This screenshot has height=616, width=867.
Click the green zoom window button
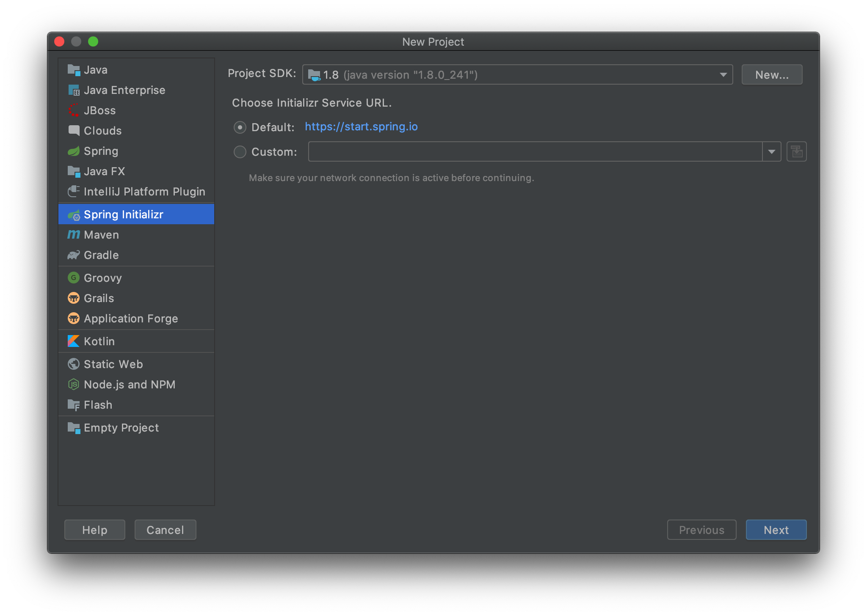[93, 41]
